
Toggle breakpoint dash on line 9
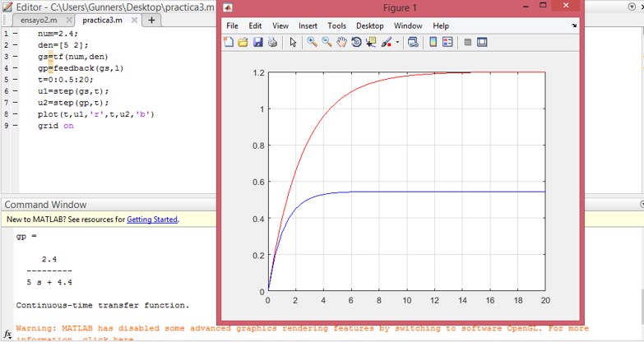15,126
